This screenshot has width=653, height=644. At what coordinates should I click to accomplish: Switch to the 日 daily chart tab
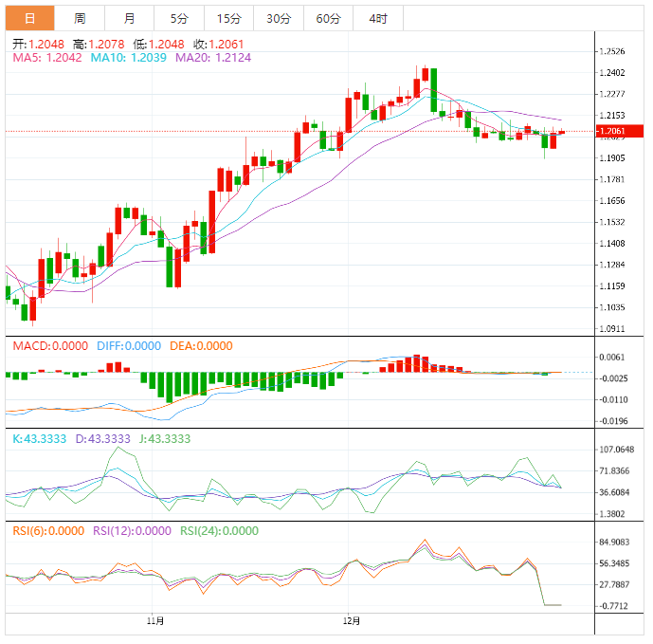point(29,18)
